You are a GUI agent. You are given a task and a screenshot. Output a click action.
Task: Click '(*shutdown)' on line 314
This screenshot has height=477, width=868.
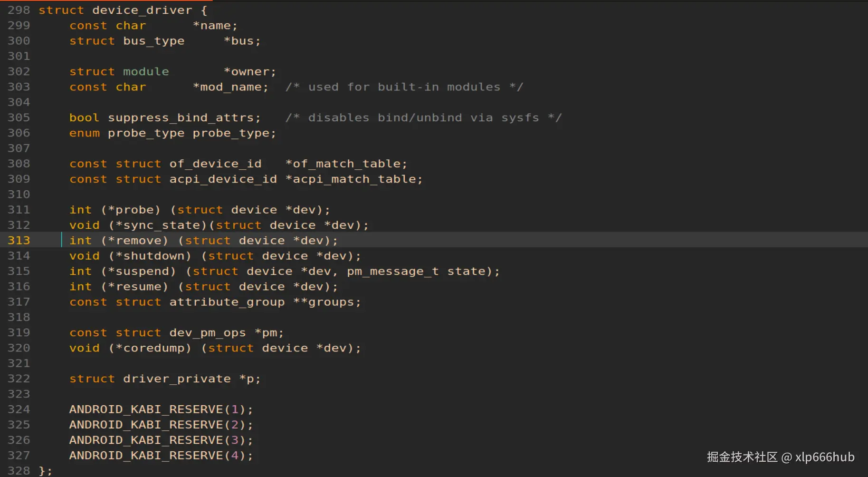pos(150,256)
